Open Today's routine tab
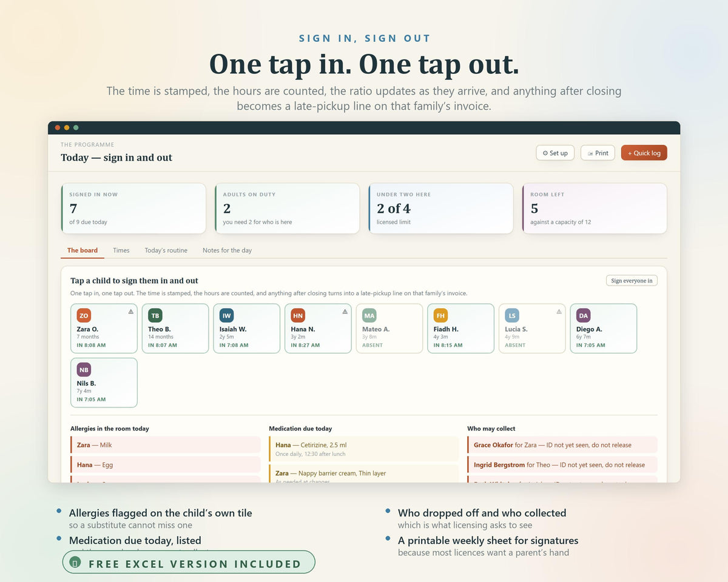This screenshot has height=582, width=728. [x=166, y=250]
